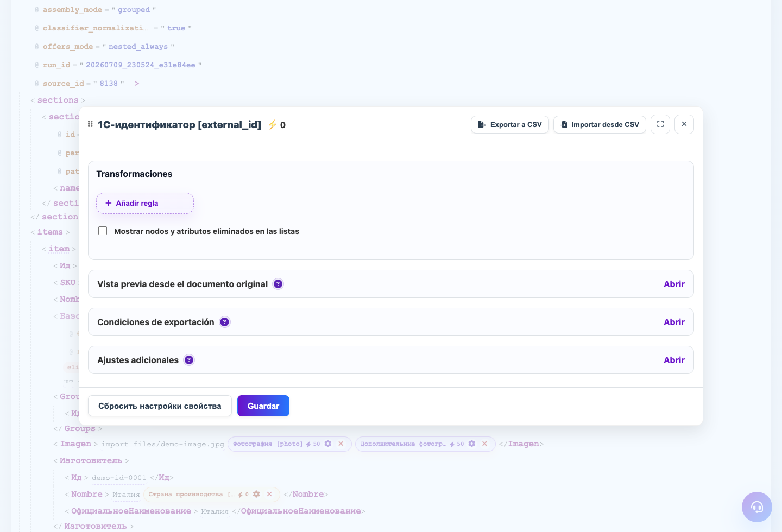Viewport: 782px width, 532px height.
Task: Click the Exportar a CSV button
Action: click(x=510, y=124)
